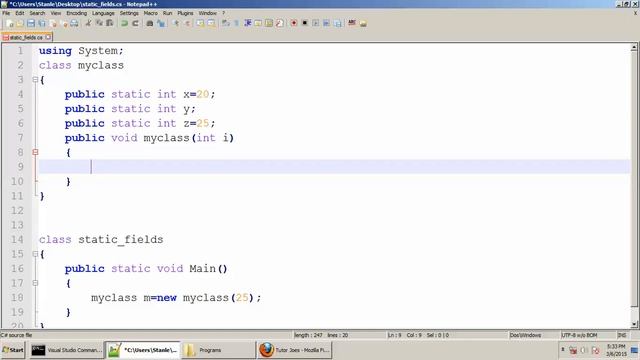Screen dimensions: 640x360
Task: Open the Search menu
Action: [37, 13]
